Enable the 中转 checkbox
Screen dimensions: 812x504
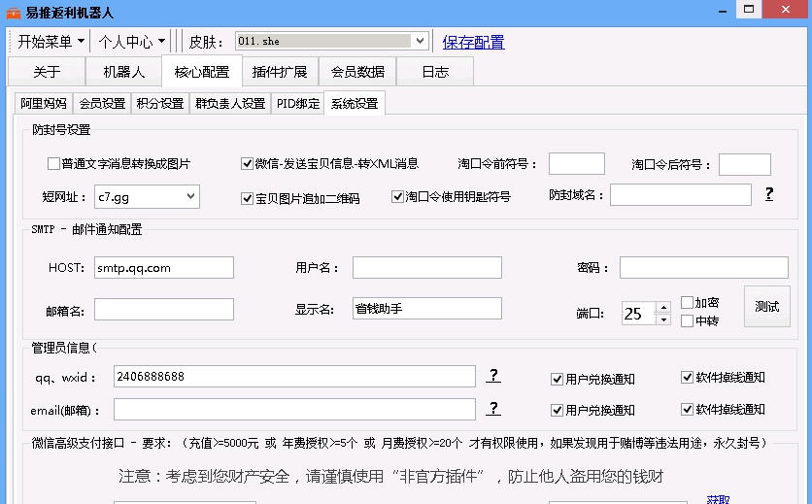pos(687,320)
